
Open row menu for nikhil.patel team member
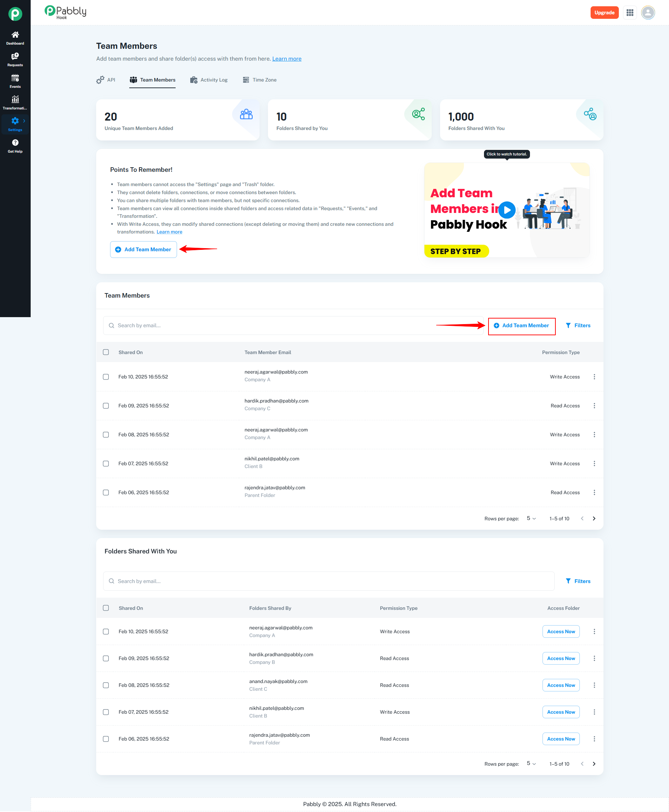point(594,463)
